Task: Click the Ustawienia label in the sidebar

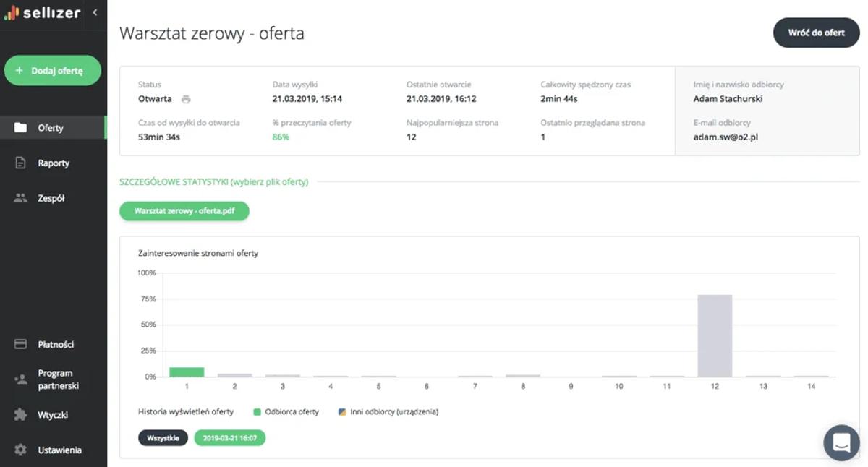Action: click(60, 450)
